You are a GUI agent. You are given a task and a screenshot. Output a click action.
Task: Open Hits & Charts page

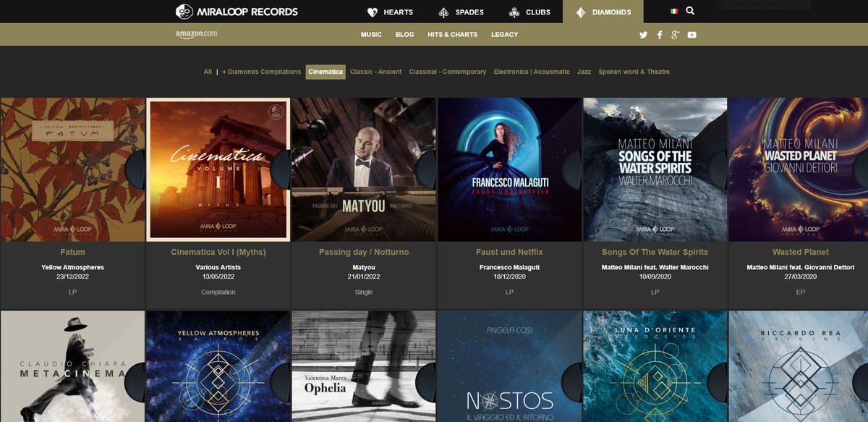pos(453,35)
